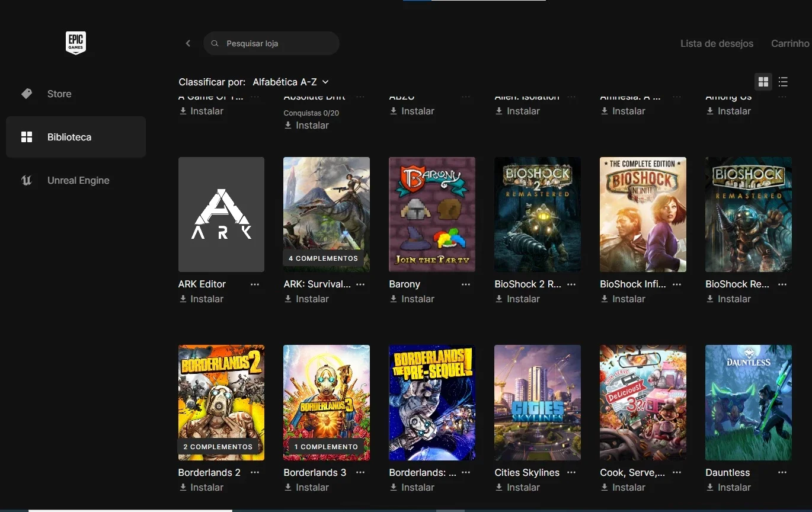Install Cook, Serve, Delicious 3
The height and width of the screenshot is (512, 812).
[623, 487]
